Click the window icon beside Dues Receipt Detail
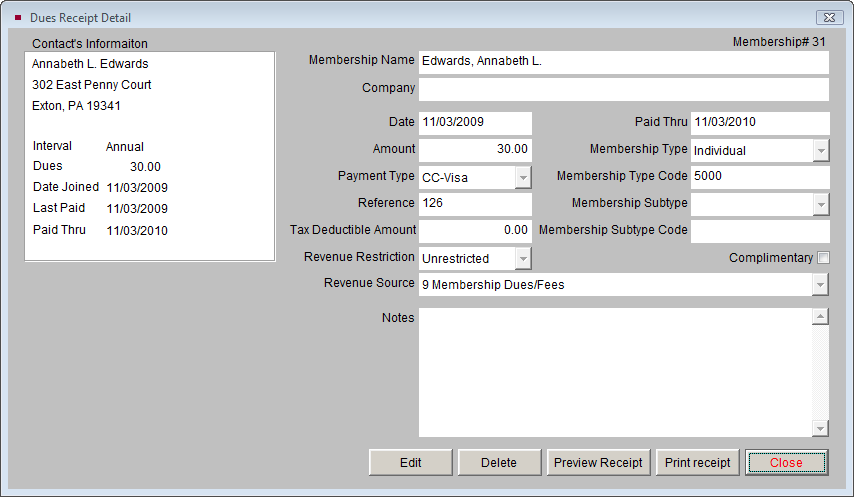The width and height of the screenshot is (854, 497). 18,18
